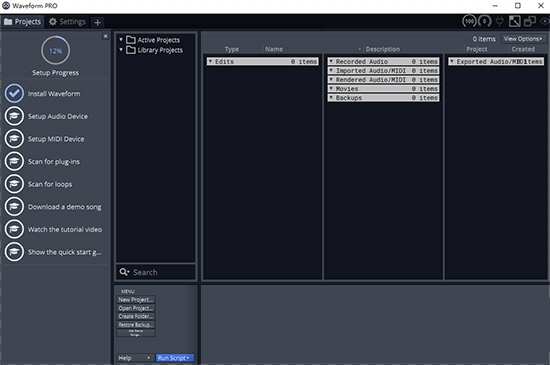Click the Watch the tutorial video icon
The image size is (550, 365).
point(14,229)
